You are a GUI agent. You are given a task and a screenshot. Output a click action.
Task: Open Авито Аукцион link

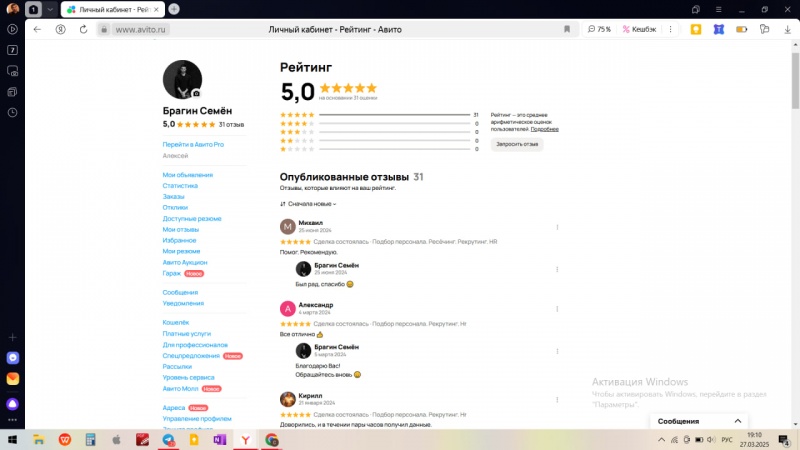point(185,262)
